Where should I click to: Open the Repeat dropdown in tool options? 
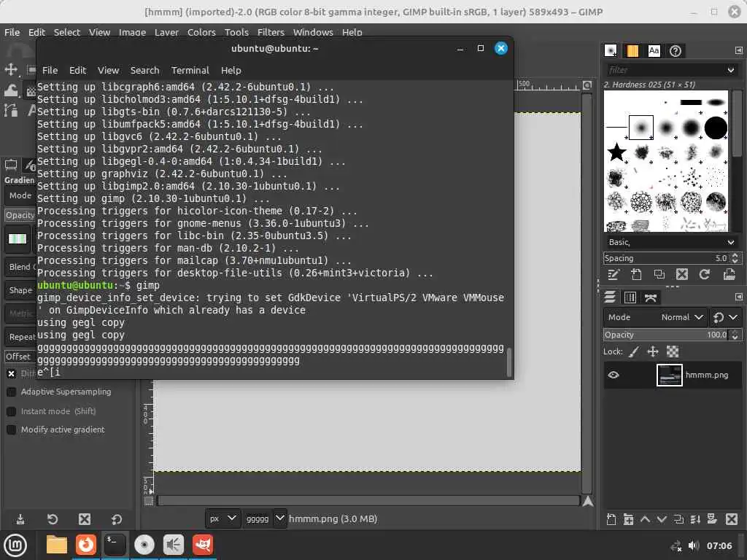coord(21,337)
